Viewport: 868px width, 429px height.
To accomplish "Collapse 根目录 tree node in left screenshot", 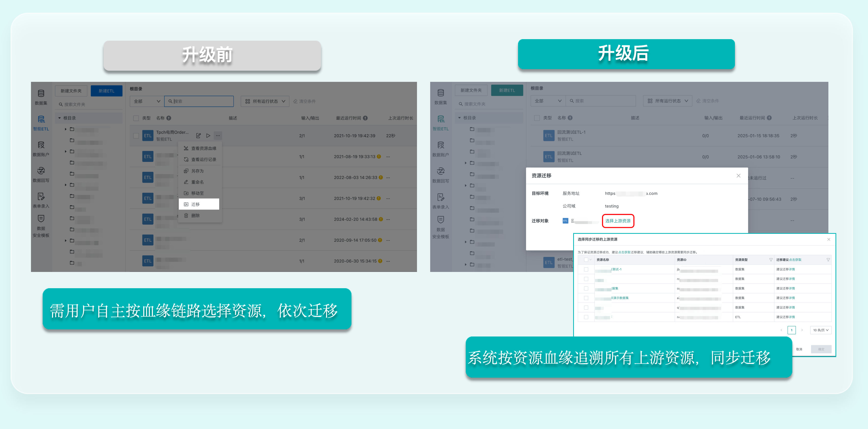I will pos(60,118).
